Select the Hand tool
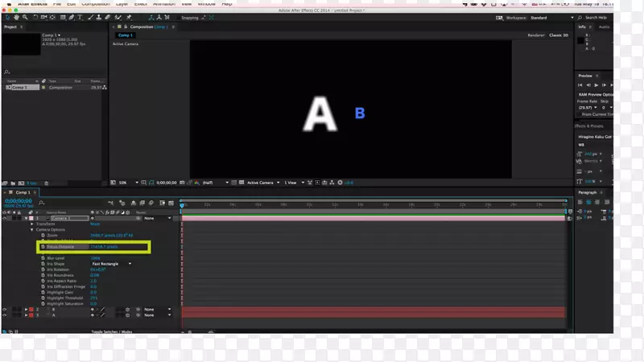 [x=16, y=17]
